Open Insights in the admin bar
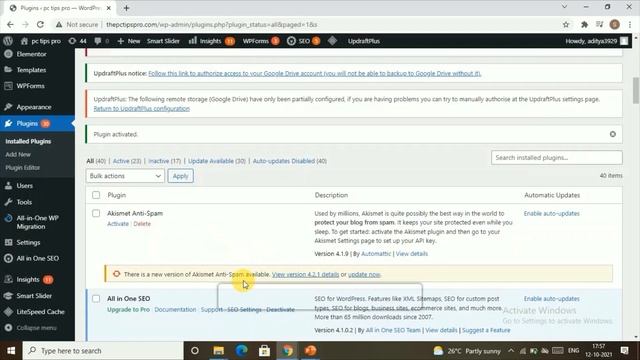 (x=211, y=41)
